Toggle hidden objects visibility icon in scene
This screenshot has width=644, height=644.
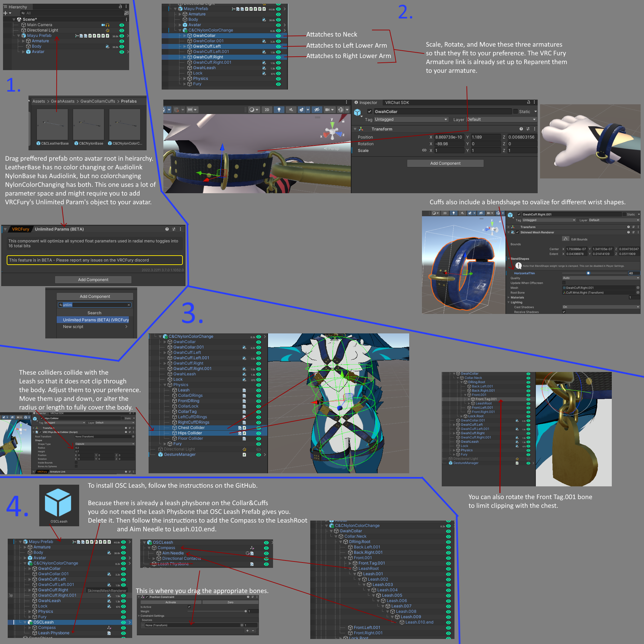click(x=317, y=110)
